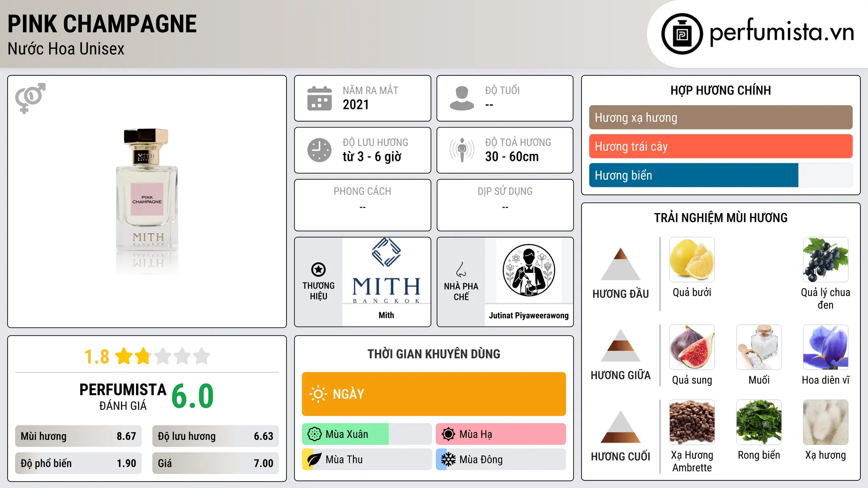868x488 pixels.
Task: Click the nose icon above Nhà pha chế
Action: (461, 269)
